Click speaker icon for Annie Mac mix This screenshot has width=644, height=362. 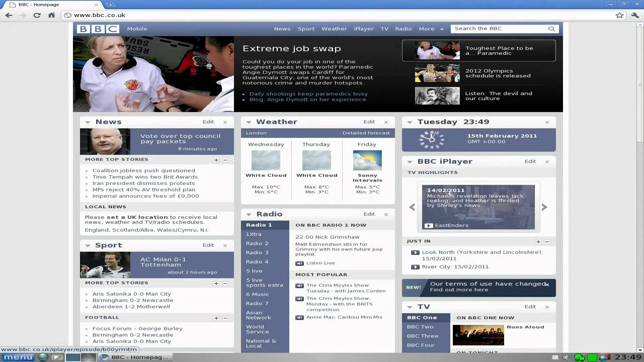coord(299,317)
